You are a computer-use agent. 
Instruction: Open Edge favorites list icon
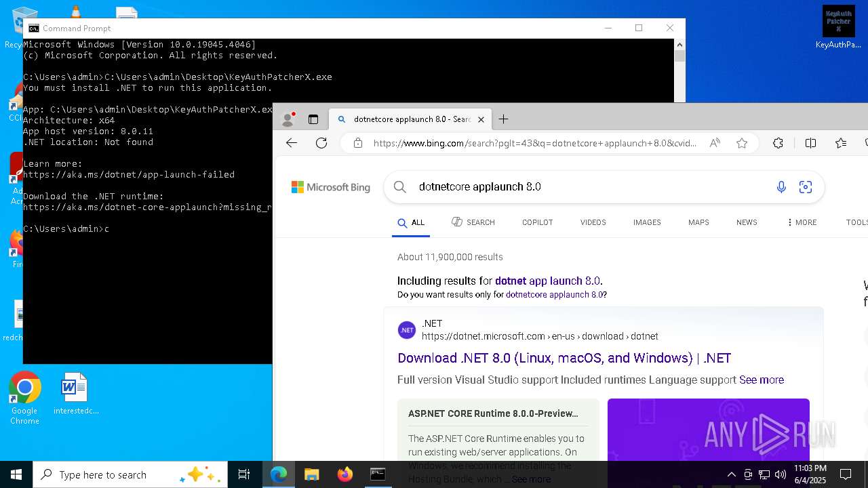841,143
